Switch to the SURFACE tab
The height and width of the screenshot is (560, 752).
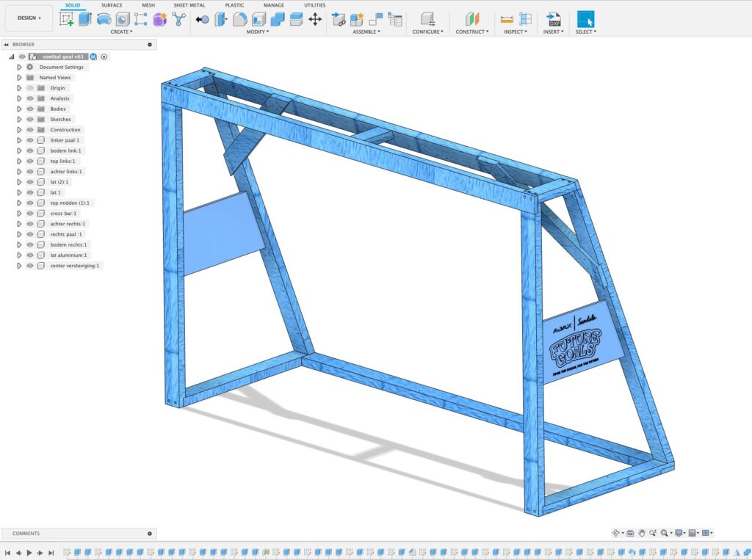pos(112,5)
